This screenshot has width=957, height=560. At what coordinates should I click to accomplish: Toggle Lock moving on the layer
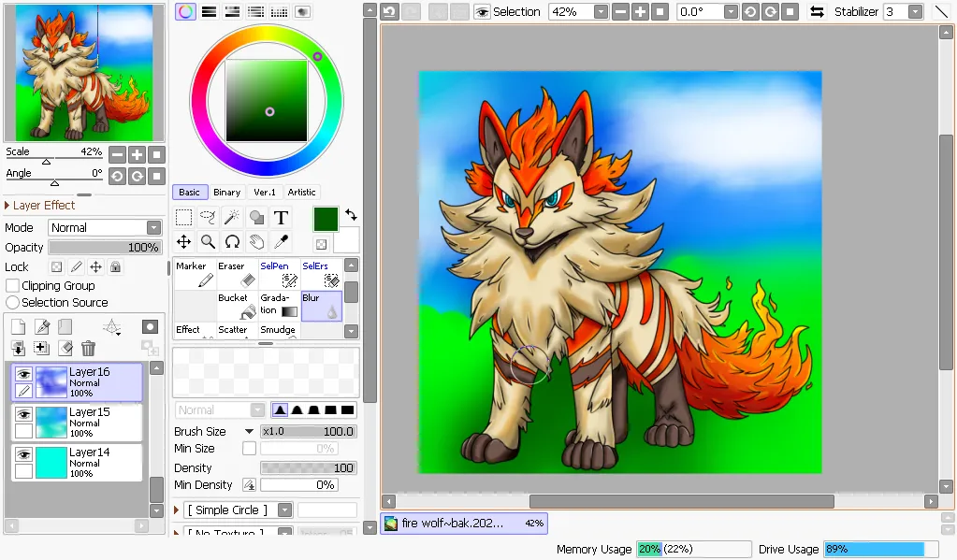(95, 266)
